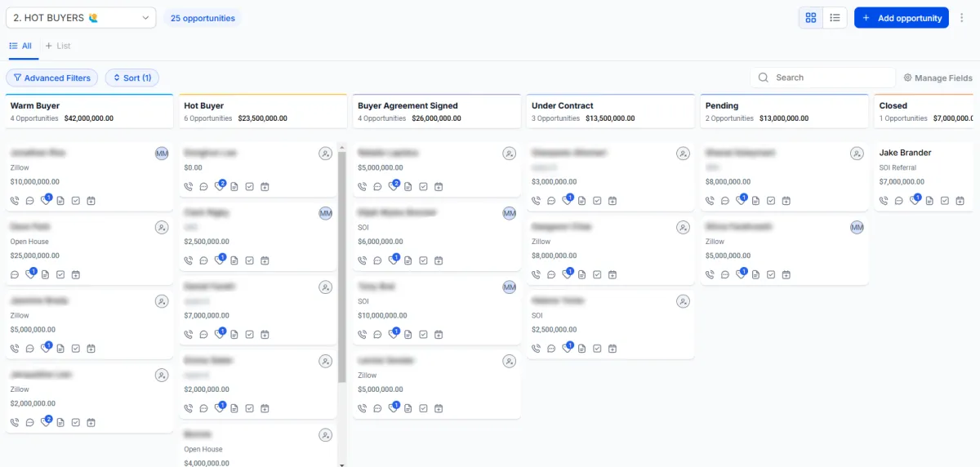Call the $6,000,000.00 SOI contact

pyautogui.click(x=363, y=260)
